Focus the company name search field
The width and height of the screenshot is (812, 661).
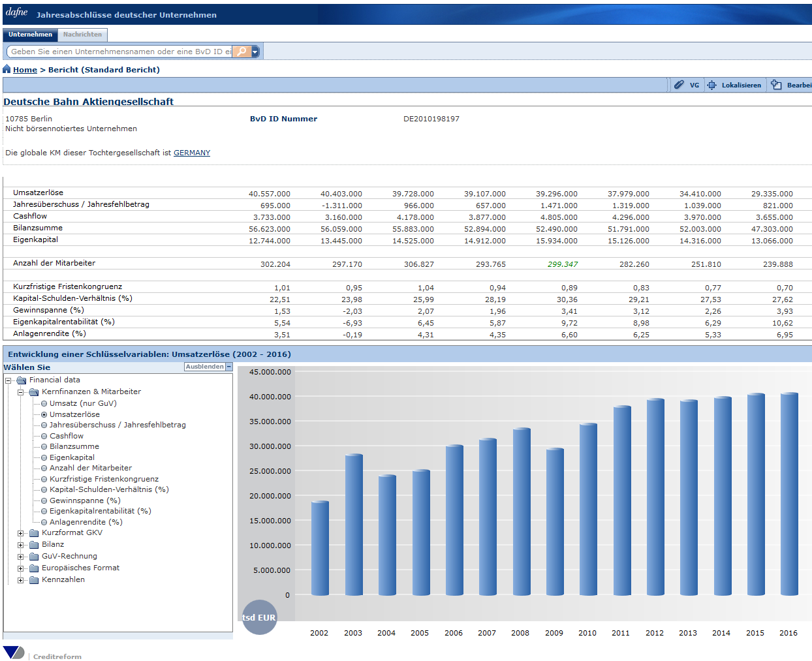point(120,52)
